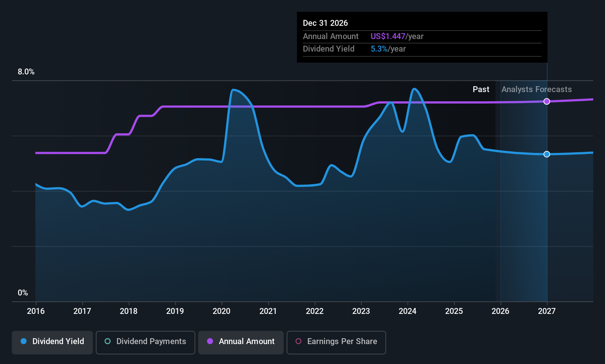This screenshot has width=605, height=364.
Task: Click the US$1.447 annual amount value
Action: 388,36
